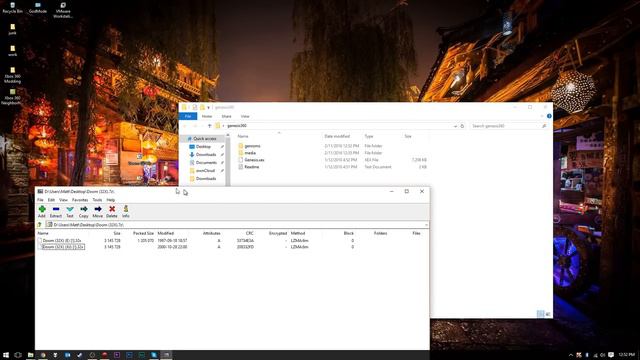
Task: Open the File menu in 7-Zip
Action: pyautogui.click(x=40, y=200)
